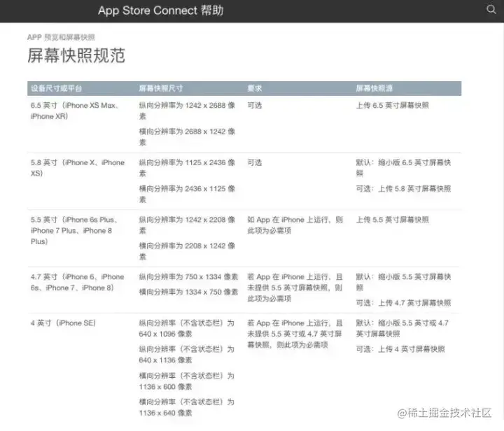Open App Store Connect 帮助 header title
This screenshot has width=504, height=431.
[x=161, y=10]
